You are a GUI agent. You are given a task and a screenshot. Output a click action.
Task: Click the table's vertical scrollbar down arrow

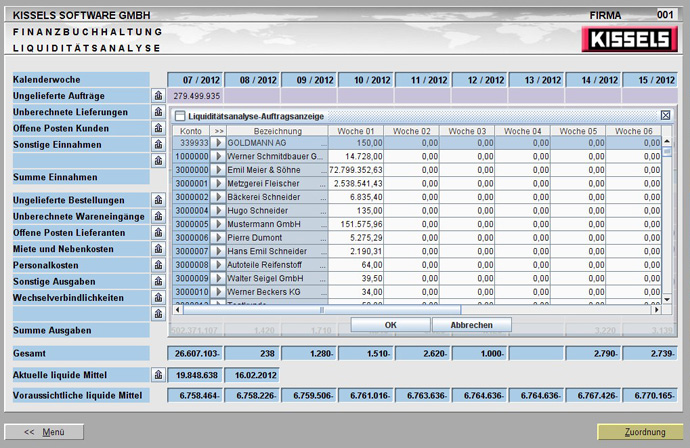pyautogui.click(x=667, y=299)
